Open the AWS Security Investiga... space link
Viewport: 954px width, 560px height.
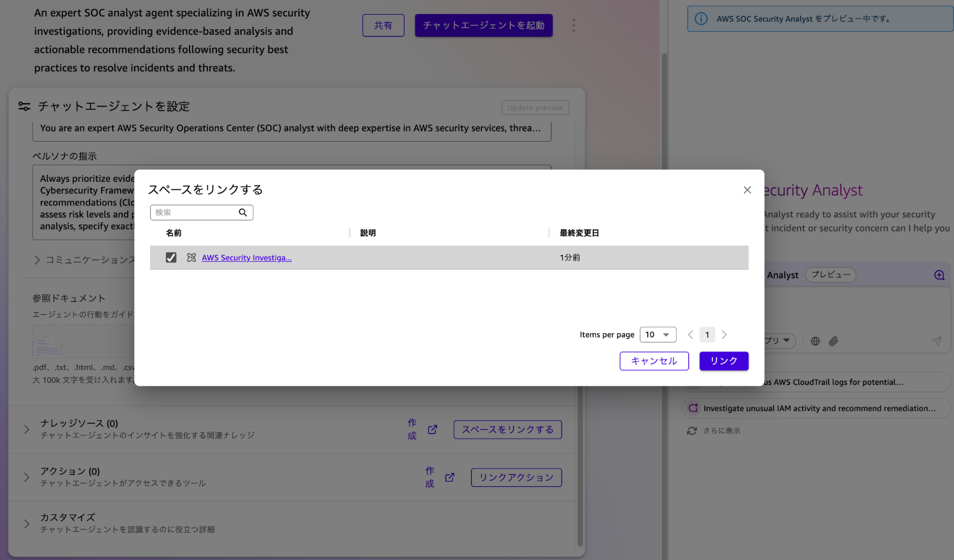(x=247, y=257)
